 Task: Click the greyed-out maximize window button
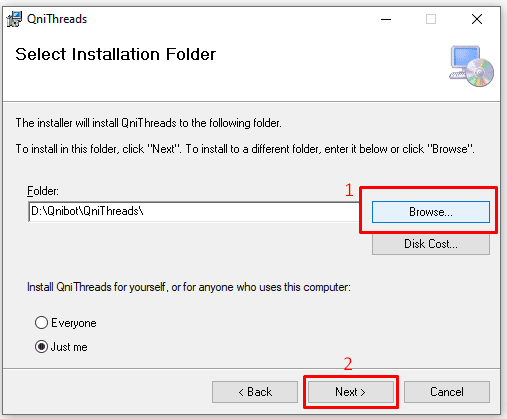click(x=431, y=19)
